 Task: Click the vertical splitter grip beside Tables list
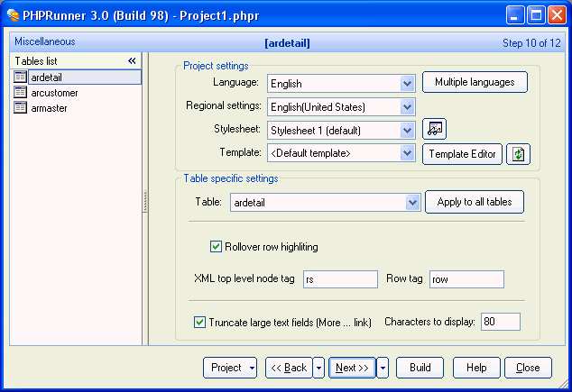point(145,201)
